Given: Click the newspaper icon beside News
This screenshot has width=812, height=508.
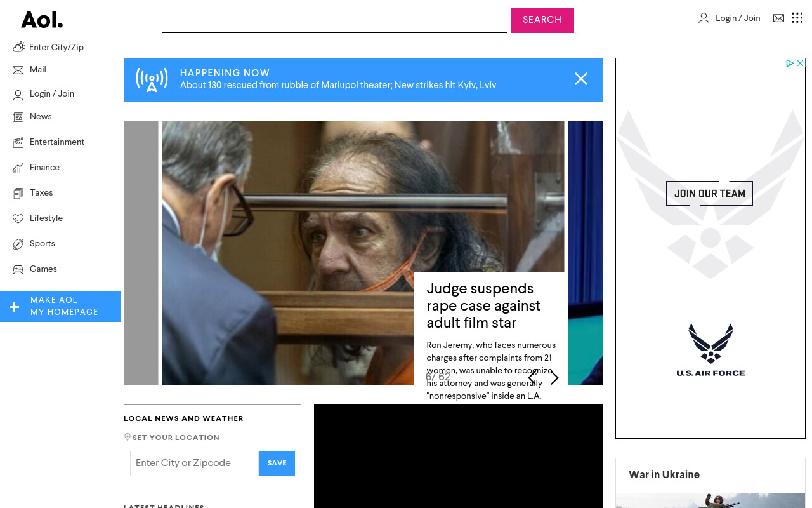Looking at the screenshot, I should 18,117.
